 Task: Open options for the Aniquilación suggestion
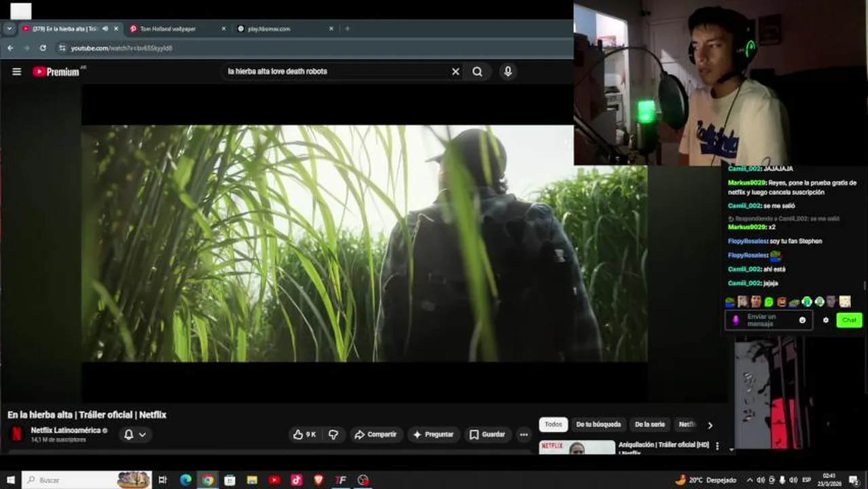click(x=717, y=446)
